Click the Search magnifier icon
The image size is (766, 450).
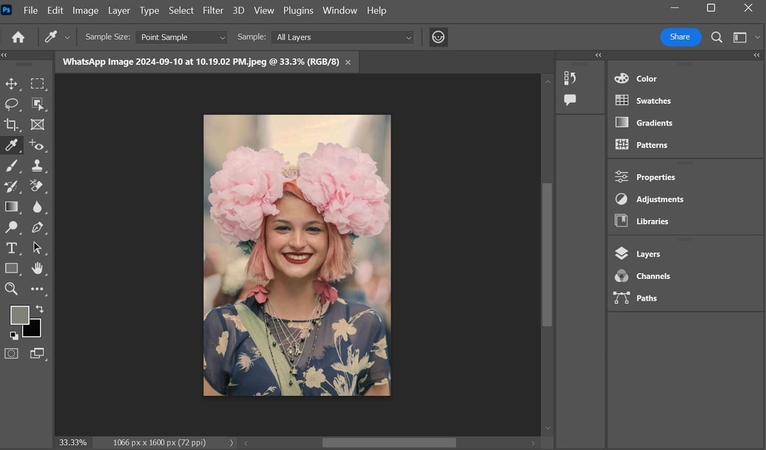click(717, 37)
